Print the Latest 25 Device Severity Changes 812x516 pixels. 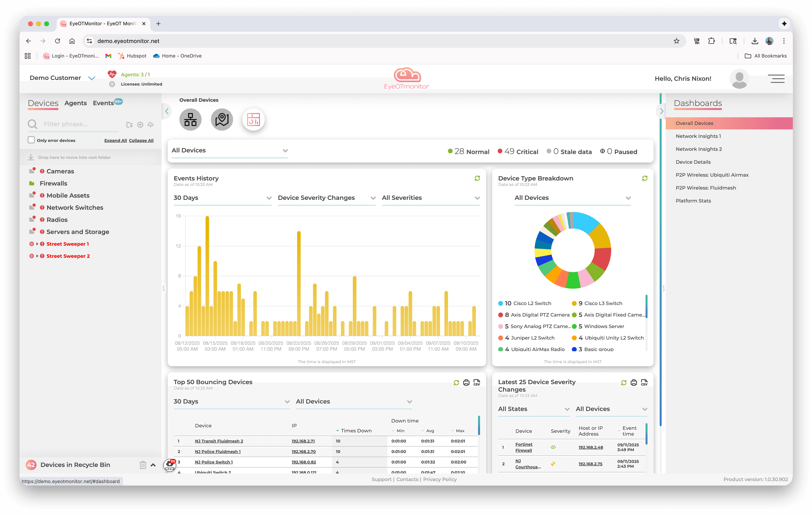[634, 382]
